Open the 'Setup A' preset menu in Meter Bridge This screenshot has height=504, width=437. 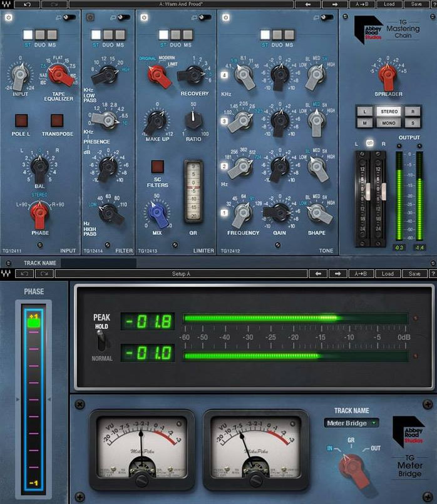(x=181, y=274)
